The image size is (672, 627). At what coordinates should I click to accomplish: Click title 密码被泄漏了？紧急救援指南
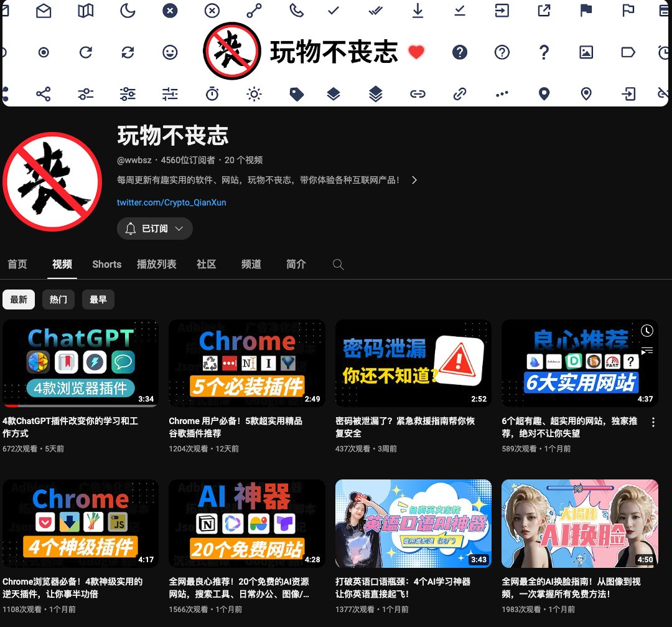[405, 427]
